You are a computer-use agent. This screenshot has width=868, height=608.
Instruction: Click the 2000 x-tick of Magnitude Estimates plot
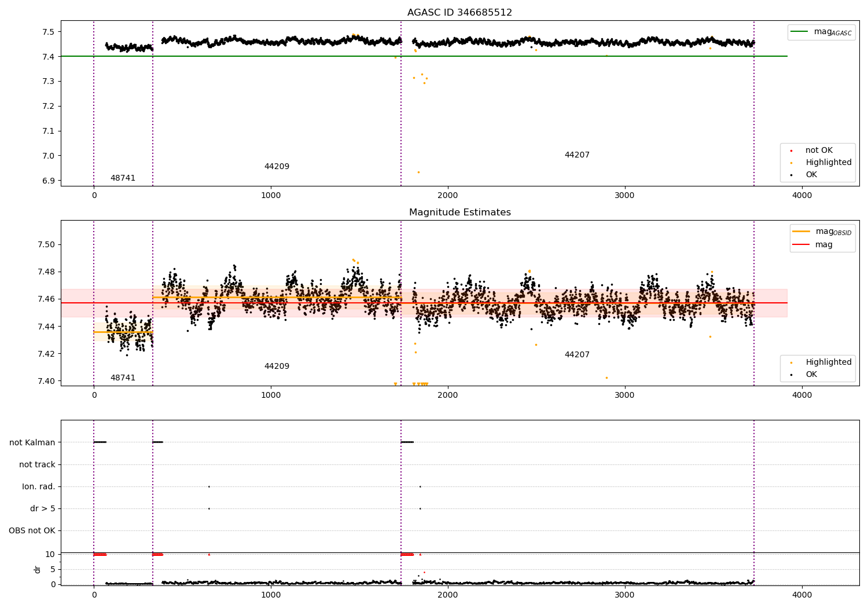448,395
